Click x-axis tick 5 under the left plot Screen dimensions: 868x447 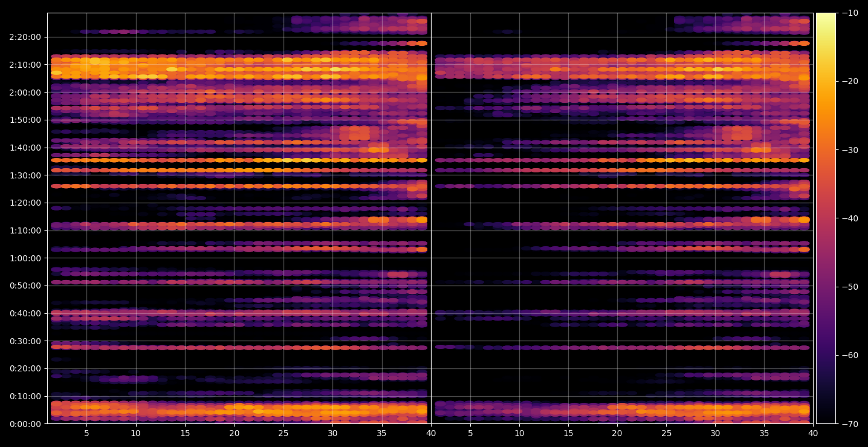86,433
